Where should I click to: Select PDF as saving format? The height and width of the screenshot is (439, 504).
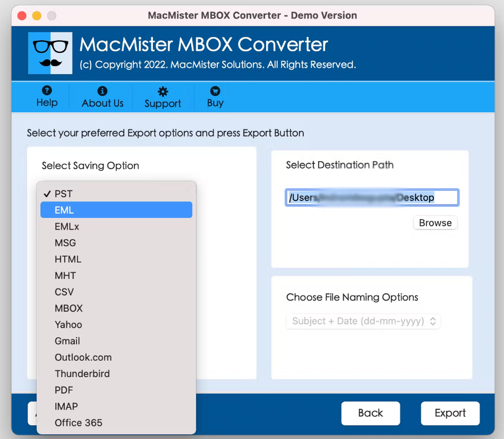point(116,390)
